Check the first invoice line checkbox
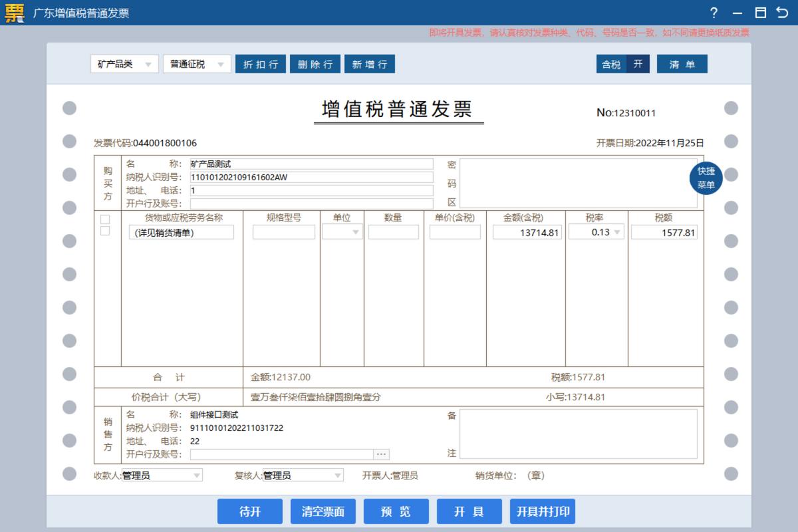Viewport: 798px width, 532px height. coord(104,219)
